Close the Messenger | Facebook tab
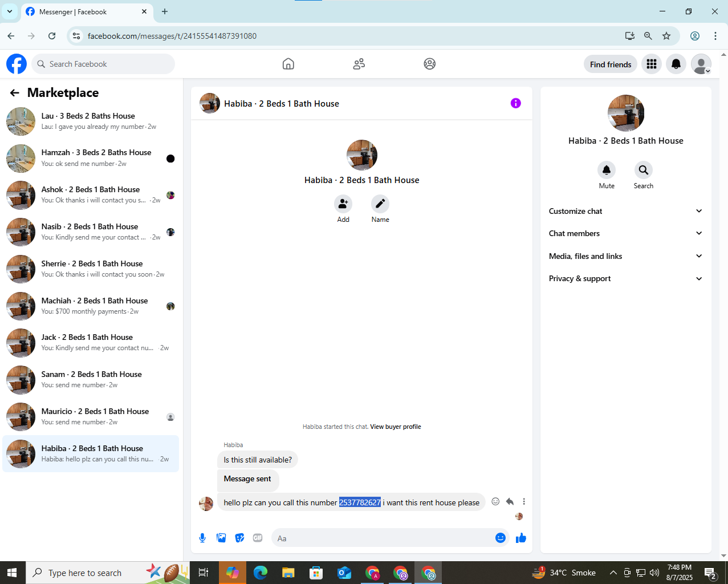Screen dimensions: 728x584 (144, 11)
